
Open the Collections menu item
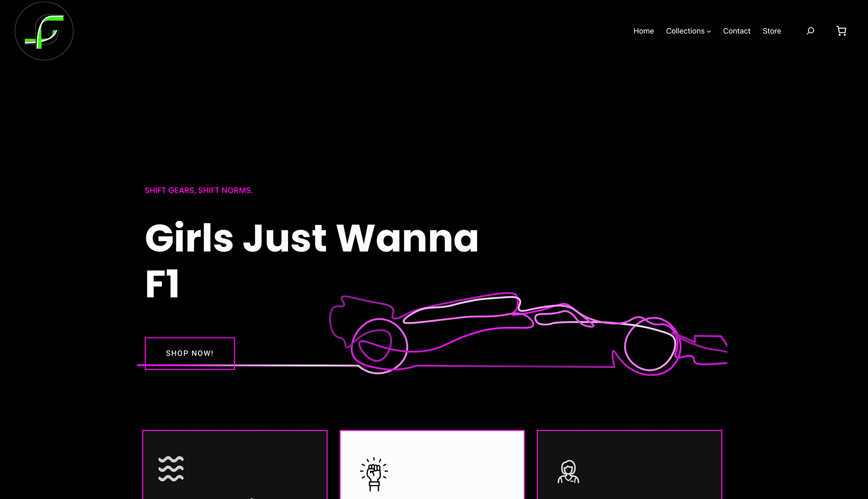pos(684,31)
